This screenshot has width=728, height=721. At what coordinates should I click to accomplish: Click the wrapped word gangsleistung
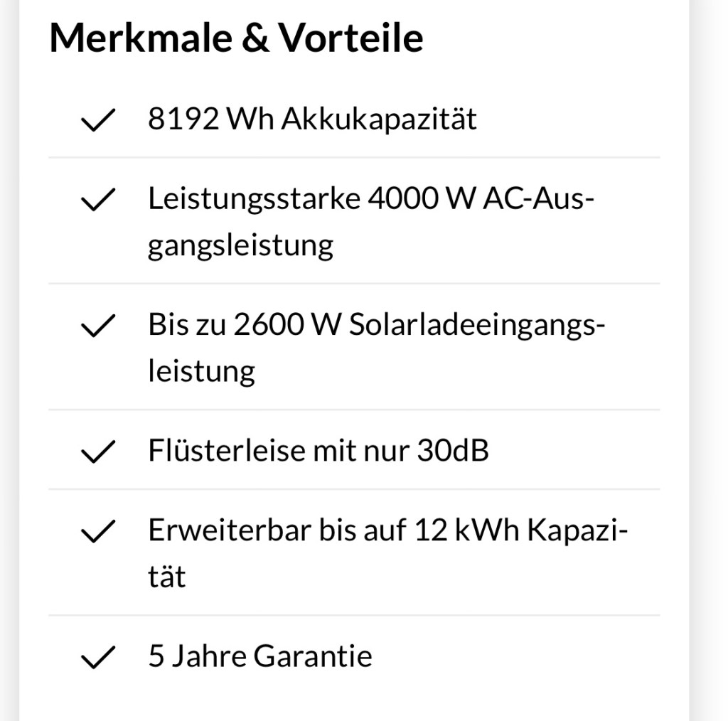click(240, 247)
